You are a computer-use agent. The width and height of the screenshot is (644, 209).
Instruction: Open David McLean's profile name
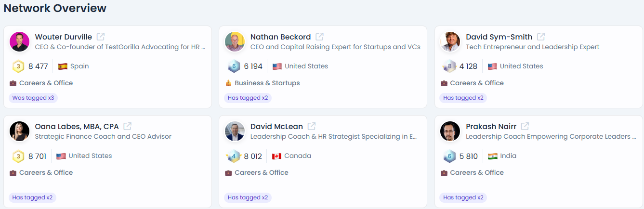[x=276, y=126]
